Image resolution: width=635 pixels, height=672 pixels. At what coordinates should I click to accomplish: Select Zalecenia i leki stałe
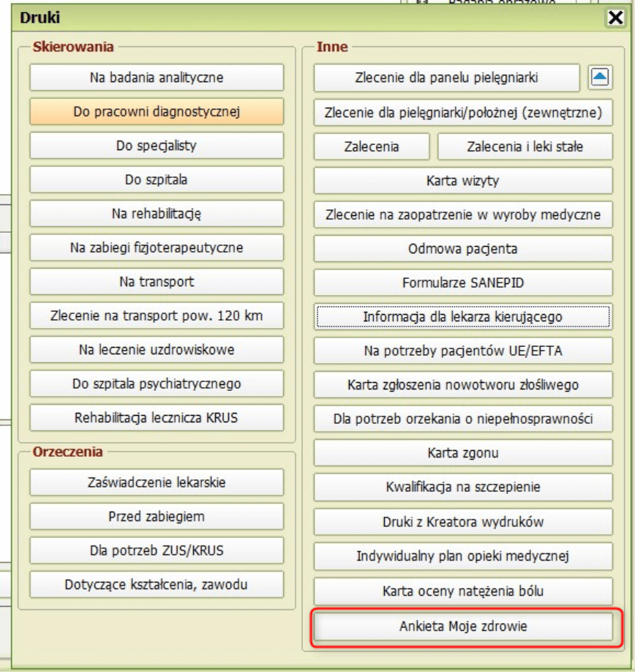click(x=525, y=146)
